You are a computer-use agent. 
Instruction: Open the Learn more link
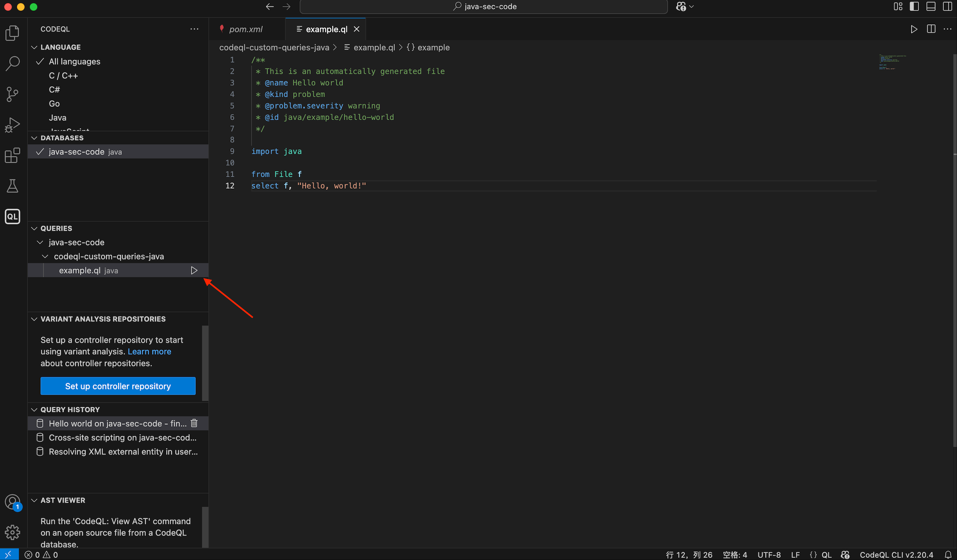point(149,352)
